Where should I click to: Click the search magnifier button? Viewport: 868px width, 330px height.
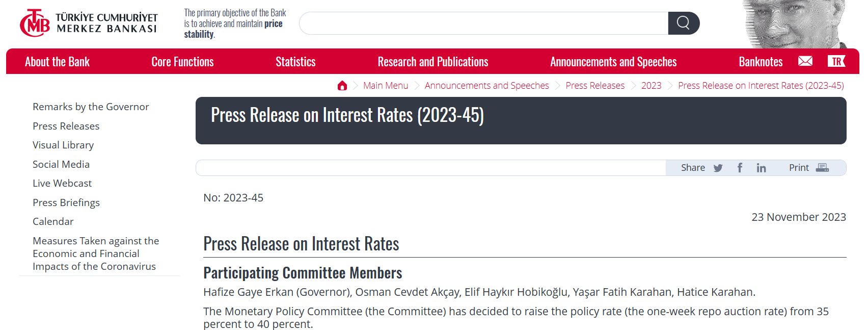coord(683,23)
